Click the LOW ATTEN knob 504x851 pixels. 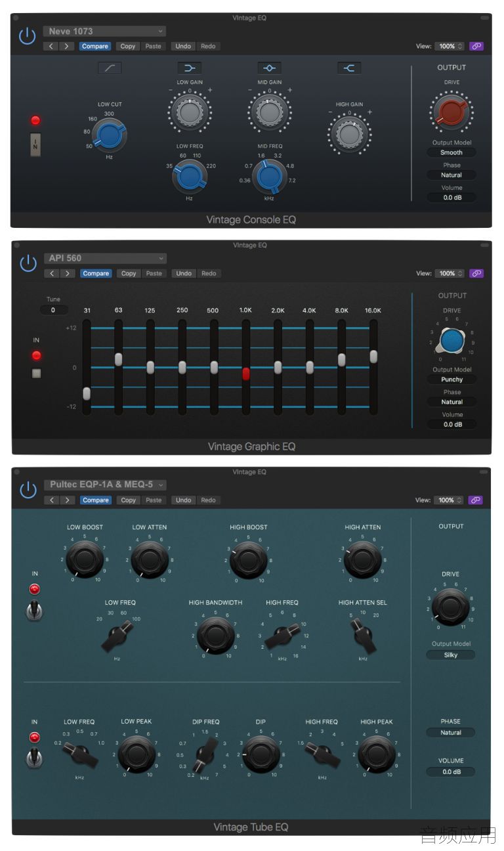[x=149, y=559]
